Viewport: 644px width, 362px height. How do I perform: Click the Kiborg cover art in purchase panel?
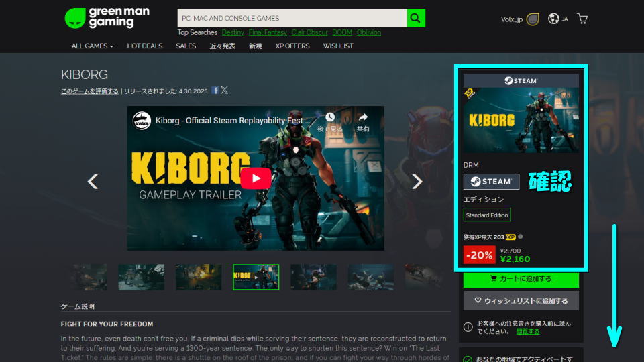tap(521, 120)
